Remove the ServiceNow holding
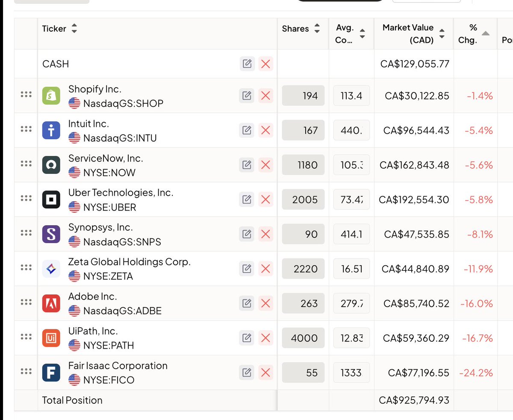Image resolution: width=513 pixels, height=420 pixels. [x=265, y=165]
